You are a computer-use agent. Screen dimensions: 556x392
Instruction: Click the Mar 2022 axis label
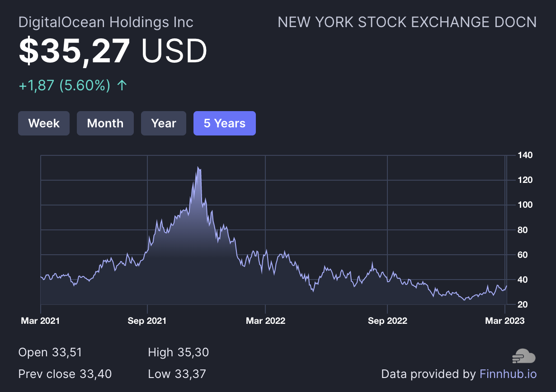click(x=265, y=321)
